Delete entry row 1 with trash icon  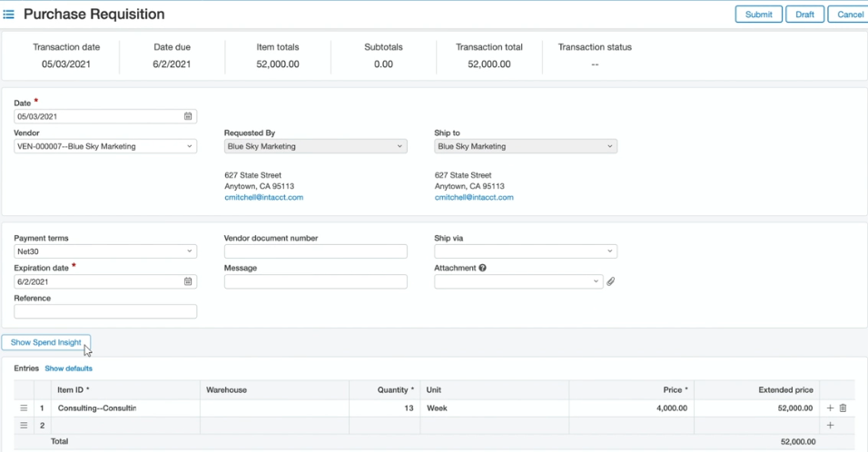point(843,408)
